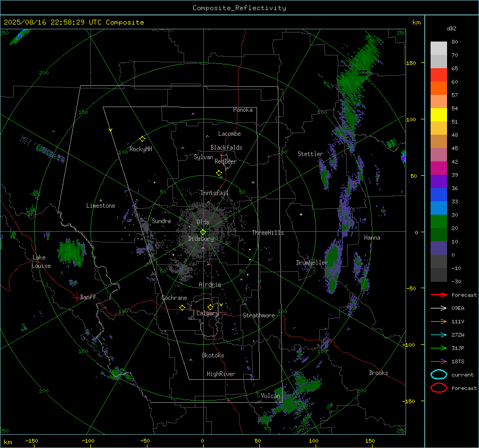Image resolution: width=479 pixels, height=448 pixels.
Task: Click the green echo cell near Drumheller
Action: coord(332,267)
